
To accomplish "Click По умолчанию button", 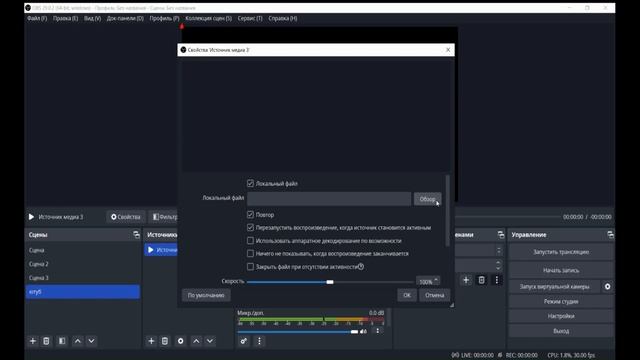I will click(206, 295).
